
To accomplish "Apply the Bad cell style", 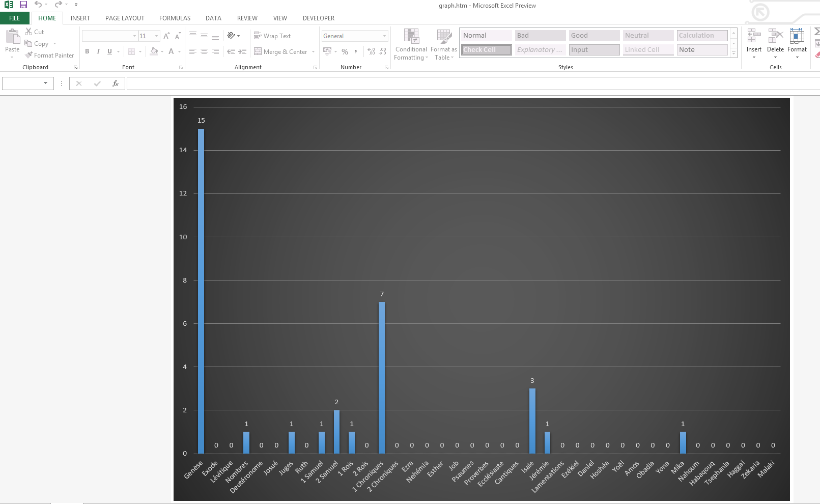I will [x=541, y=36].
